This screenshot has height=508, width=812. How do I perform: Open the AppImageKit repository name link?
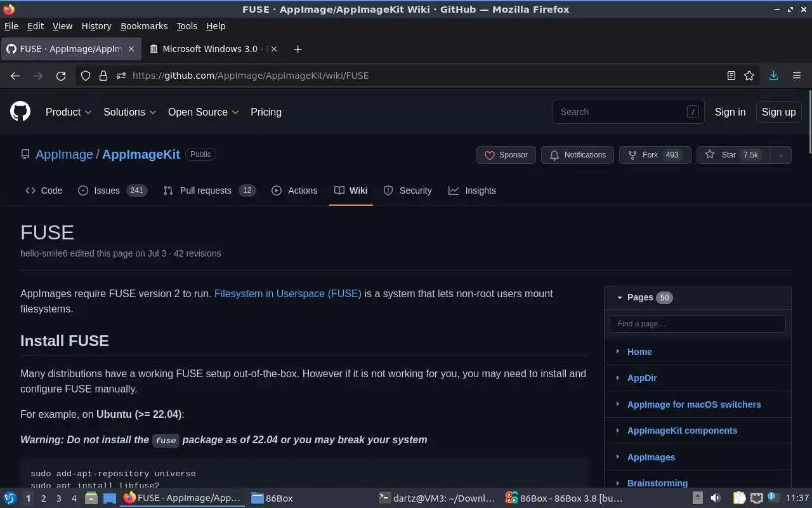pyautogui.click(x=141, y=154)
